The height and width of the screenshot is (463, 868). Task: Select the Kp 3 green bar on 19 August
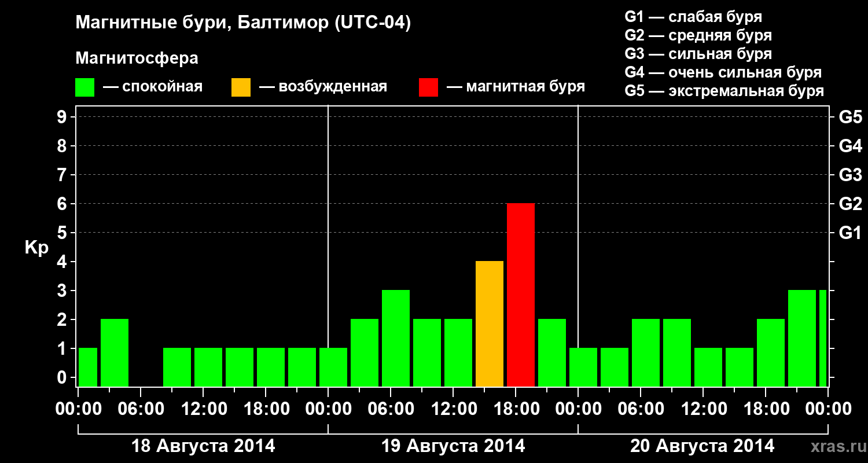(396, 339)
